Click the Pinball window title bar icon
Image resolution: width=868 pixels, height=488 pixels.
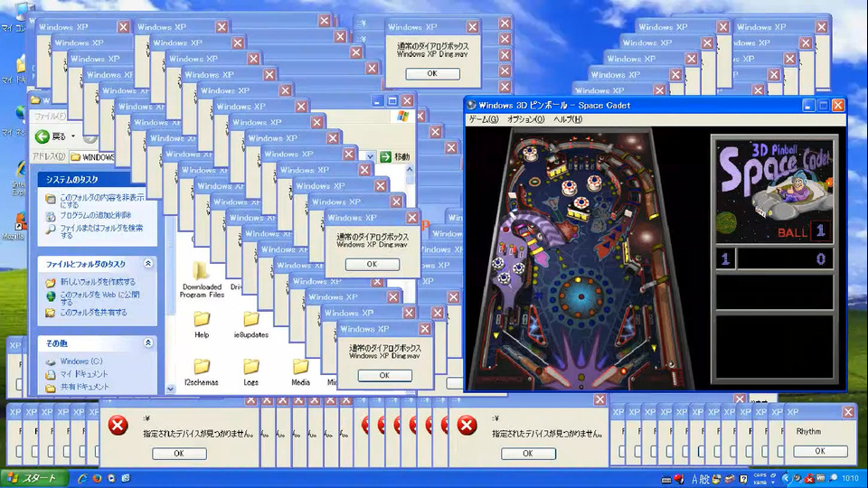click(x=472, y=105)
